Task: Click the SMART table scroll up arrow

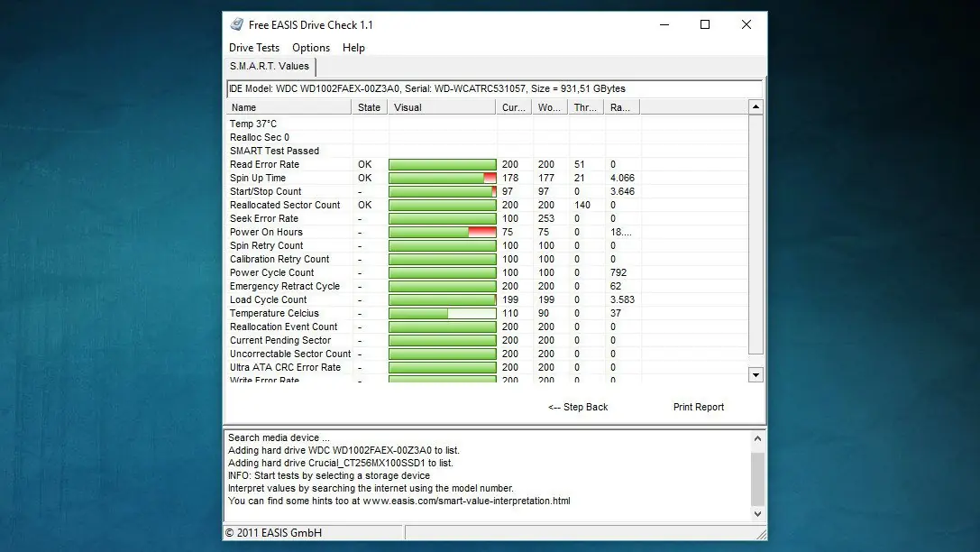Action: [x=756, y=107]
